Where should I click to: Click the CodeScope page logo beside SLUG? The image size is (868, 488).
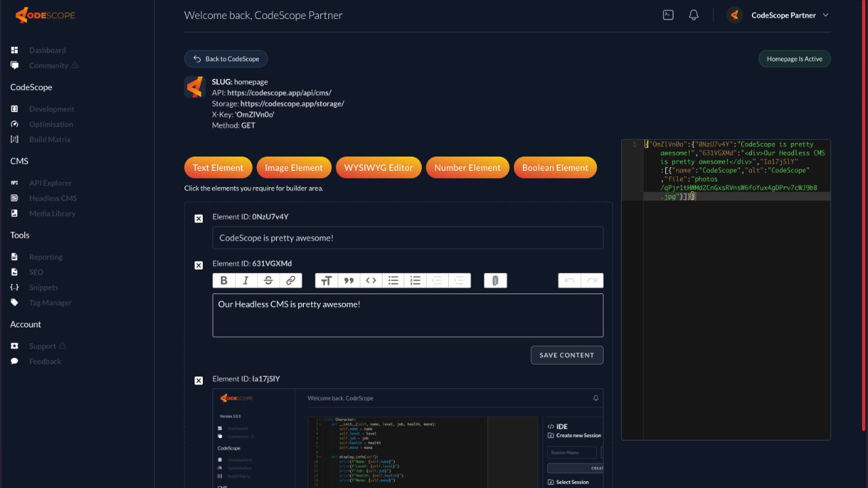click(195, 87)
